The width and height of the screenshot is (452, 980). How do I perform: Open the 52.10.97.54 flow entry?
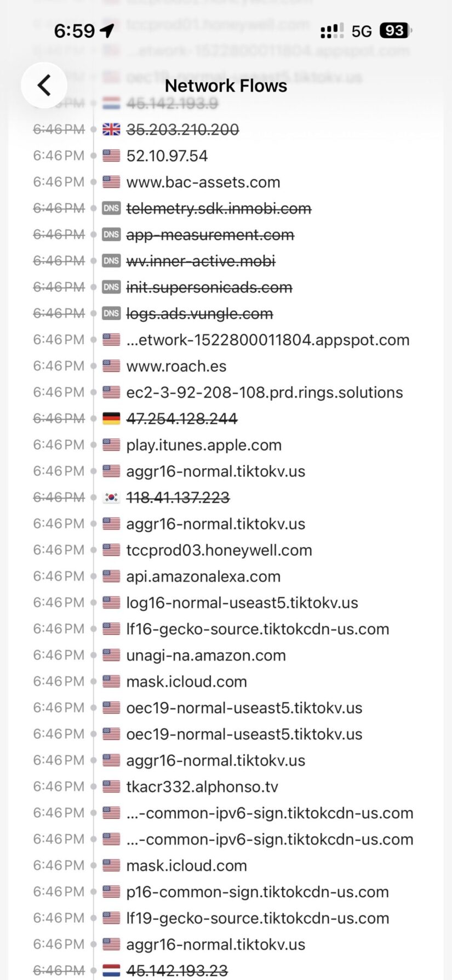click(167, 156)
